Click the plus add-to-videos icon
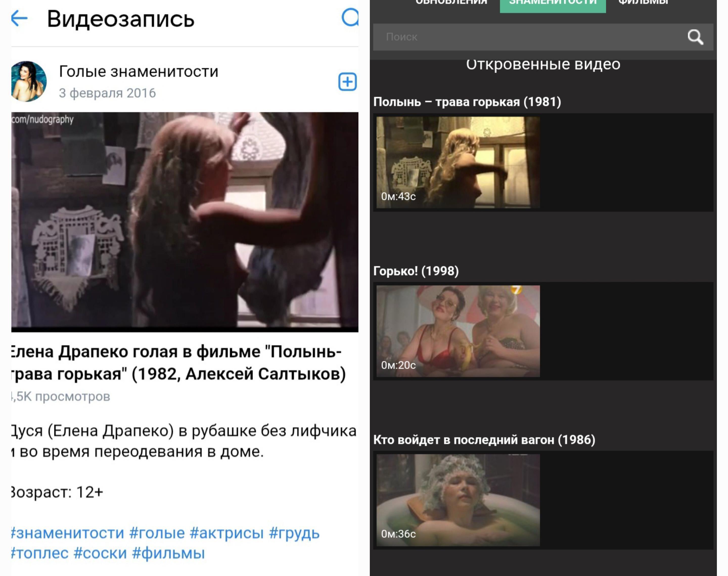 347,82
